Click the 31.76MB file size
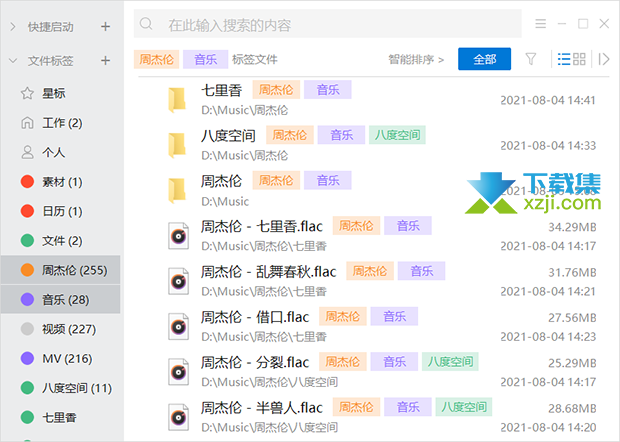 pyautogui.click(x=572, y=273)
